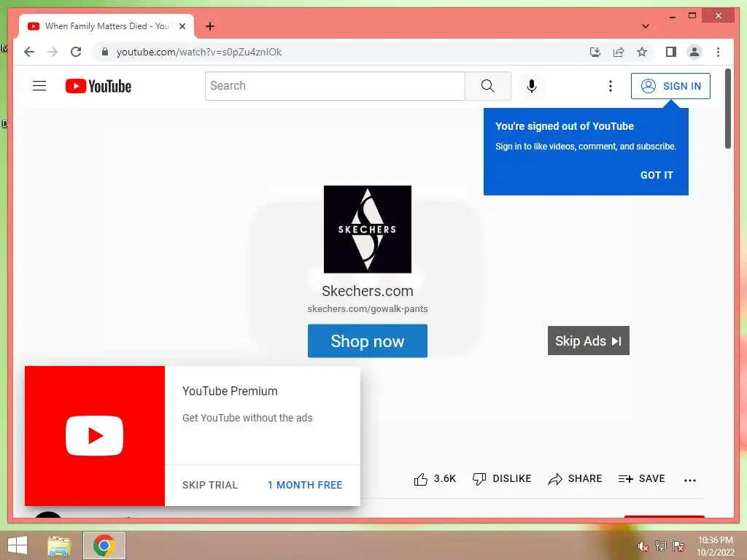Click the SIGN IN button
The image size is (747, 560).
tap(670, 86)
